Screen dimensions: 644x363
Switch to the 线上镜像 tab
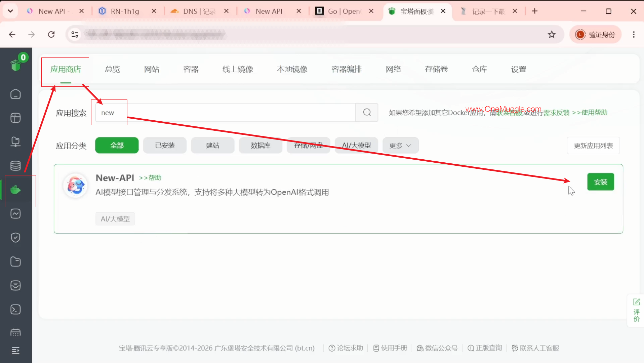pos(238,69)
